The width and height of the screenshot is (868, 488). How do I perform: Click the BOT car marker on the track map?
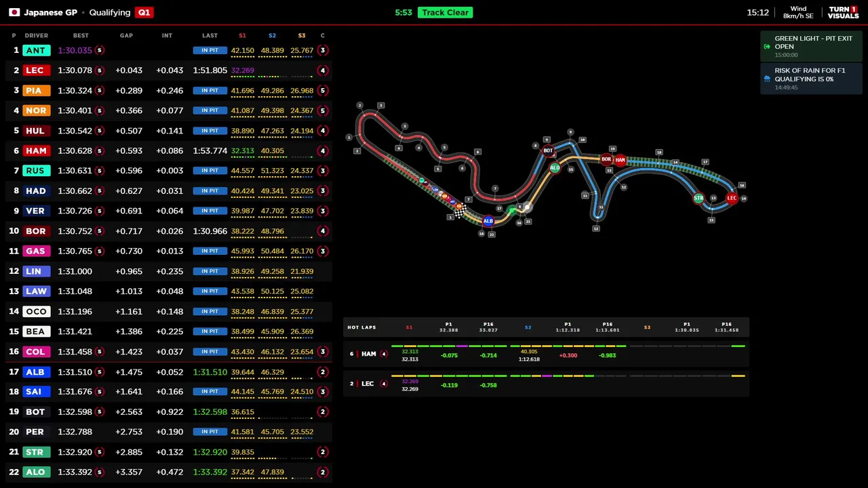547,150
